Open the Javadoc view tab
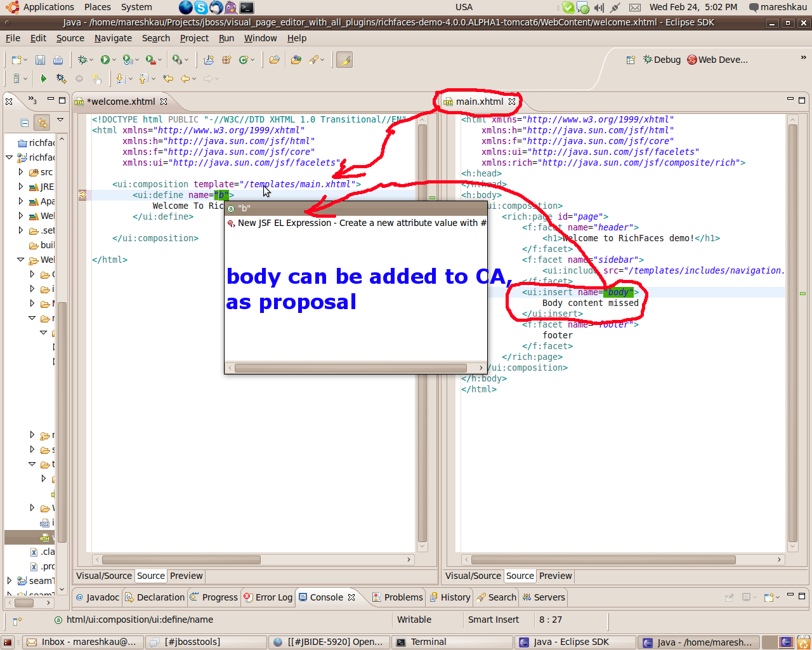The height and width of the screenshot is (650, 812). tap(98, 597)
